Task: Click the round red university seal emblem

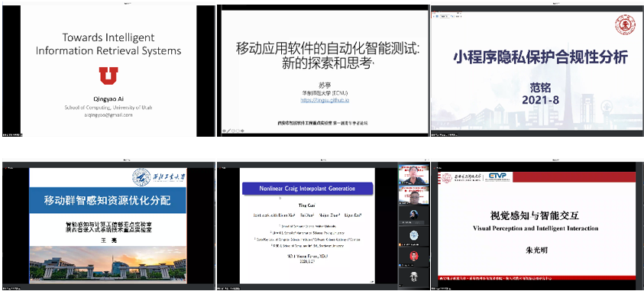Action: coord(625,24)
